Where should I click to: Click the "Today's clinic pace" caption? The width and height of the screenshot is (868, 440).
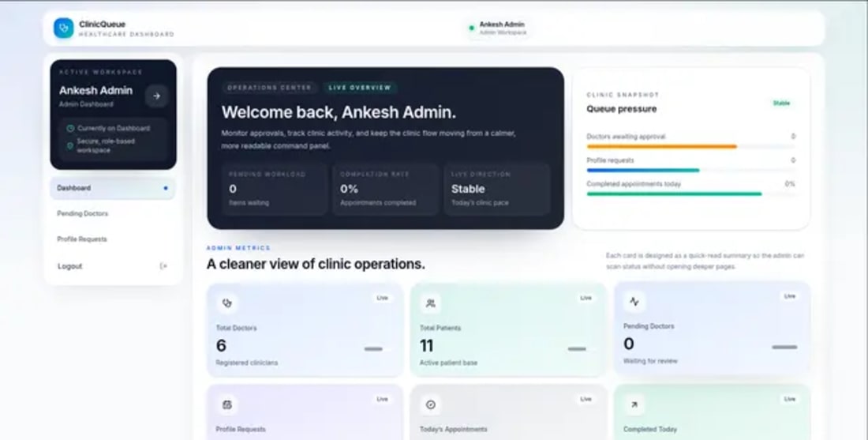[x=480, y=203]
